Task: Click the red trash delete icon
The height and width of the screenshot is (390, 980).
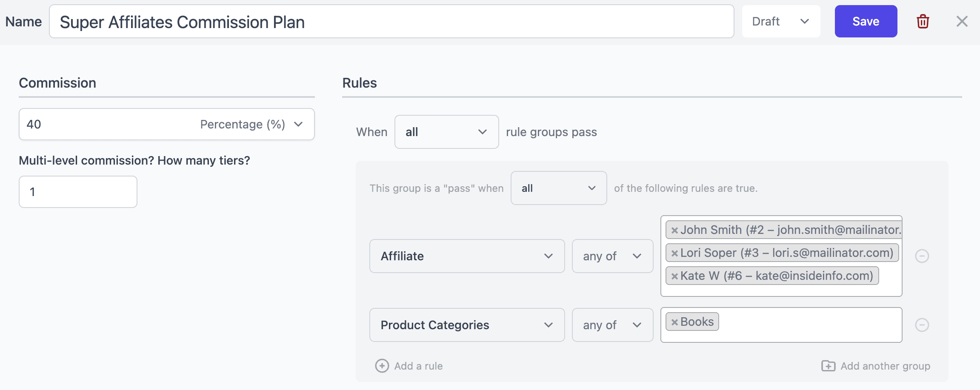Action: [x=923, y=21]
